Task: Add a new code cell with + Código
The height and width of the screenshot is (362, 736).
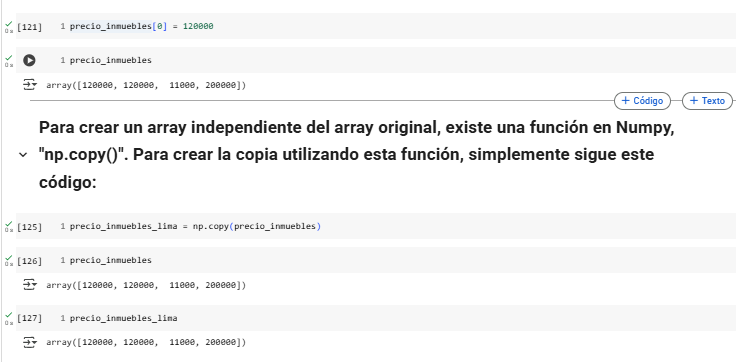Action: (642, 101)
